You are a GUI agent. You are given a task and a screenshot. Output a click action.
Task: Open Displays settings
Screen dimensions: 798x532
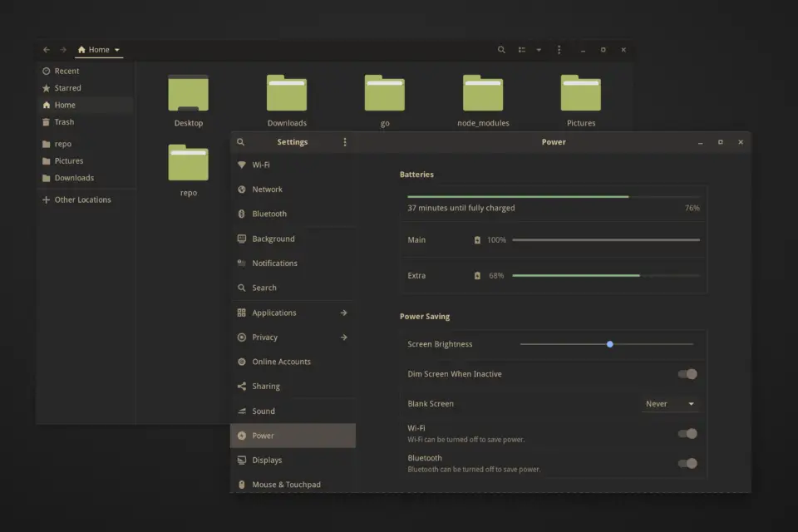point(268,460)
